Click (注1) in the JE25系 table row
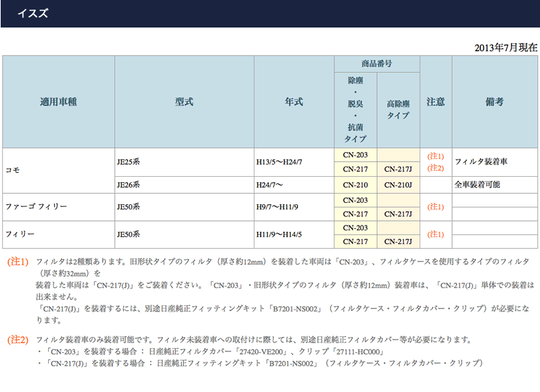Screen dimensions: 540x392 [435, 156]
